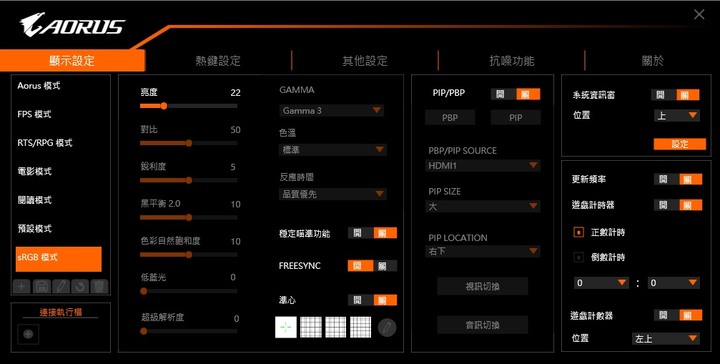Image resolution: width=720 pixels, height=364 pixels.
Task: Open the GAMMA dropdown showing Gamma 3
Action: pyautogui.click(x=331, y=111)
